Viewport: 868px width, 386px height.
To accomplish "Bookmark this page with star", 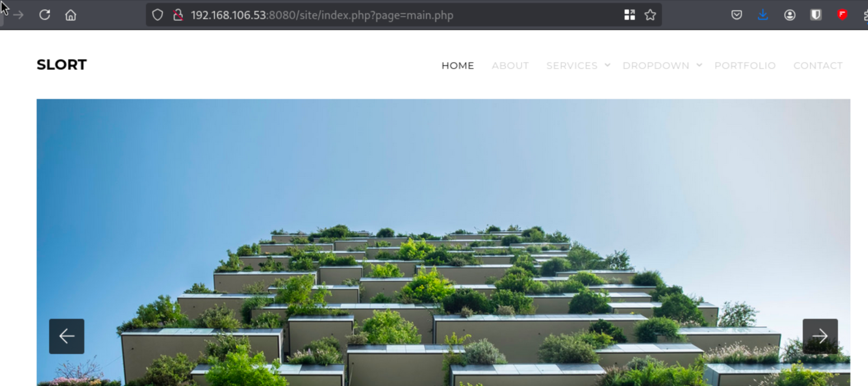I will pos(650,15).
